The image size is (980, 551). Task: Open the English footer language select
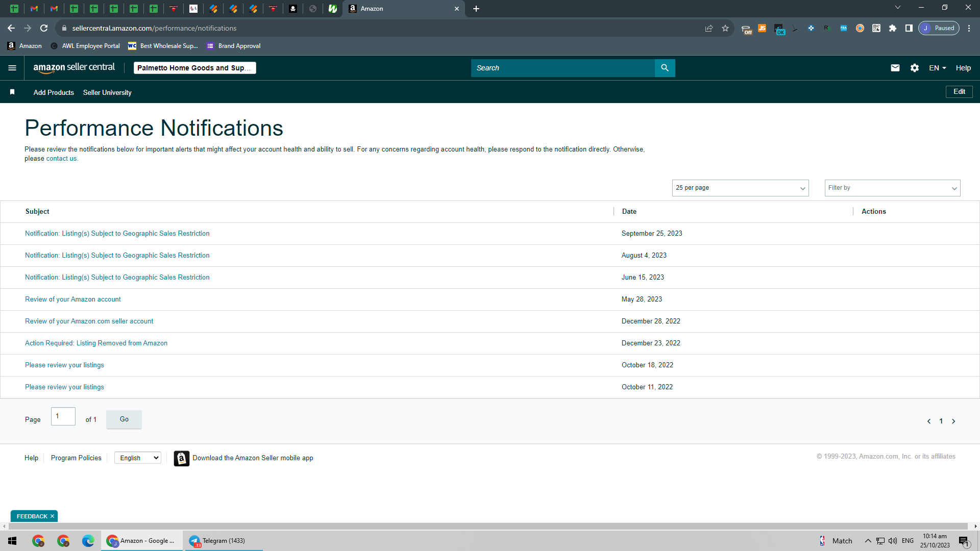[138, 458]
